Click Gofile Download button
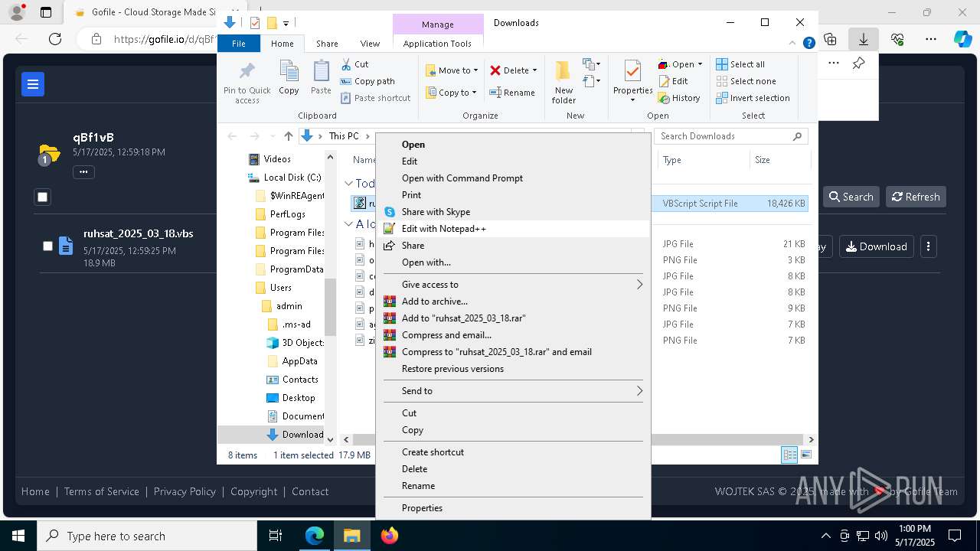 [876, 246]
